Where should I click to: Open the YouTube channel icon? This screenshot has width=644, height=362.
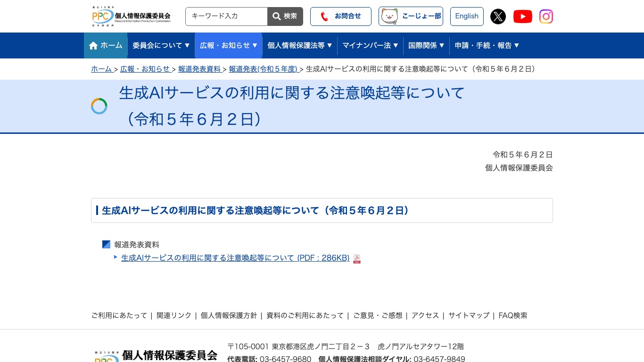522,16
